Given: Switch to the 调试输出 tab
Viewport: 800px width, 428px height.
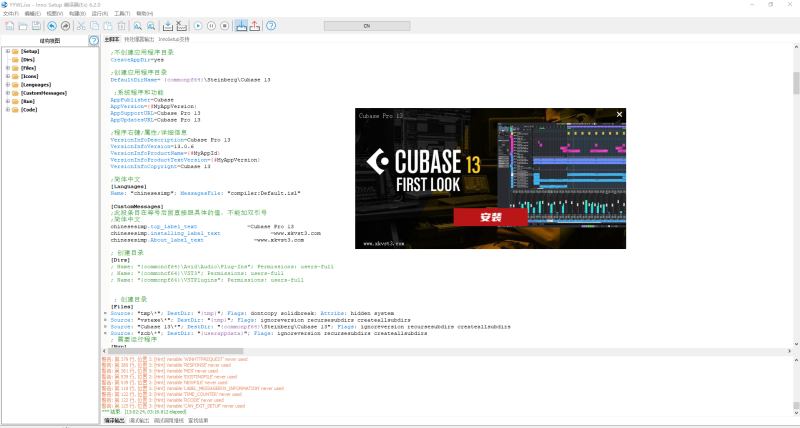Looking at the screenshot, I should point(139,421).
